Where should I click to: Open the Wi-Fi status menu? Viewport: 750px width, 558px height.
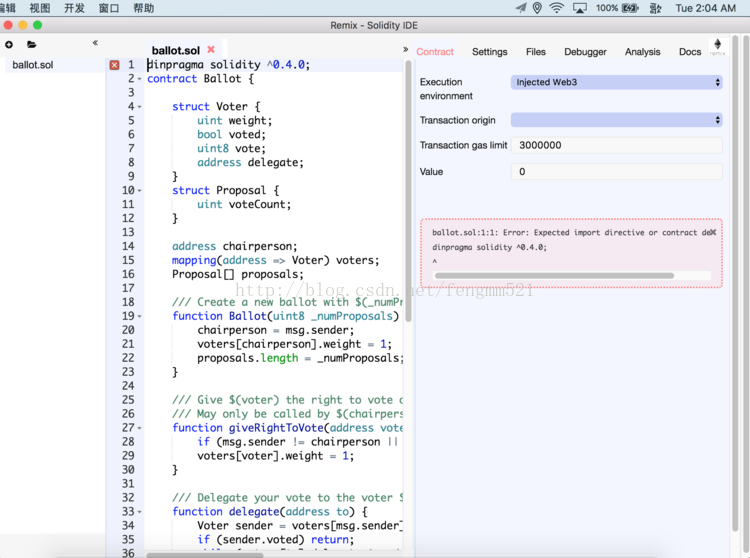(556, 8)
